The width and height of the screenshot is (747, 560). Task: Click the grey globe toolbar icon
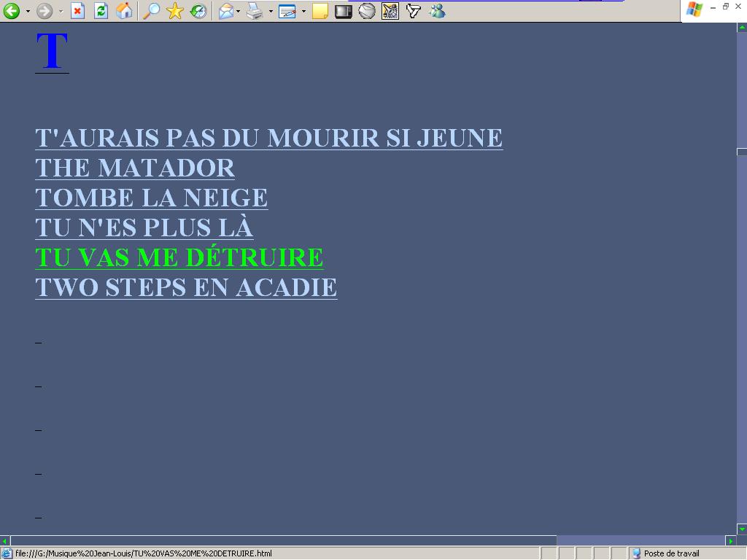pyautogui.click(x=367, y=11)
